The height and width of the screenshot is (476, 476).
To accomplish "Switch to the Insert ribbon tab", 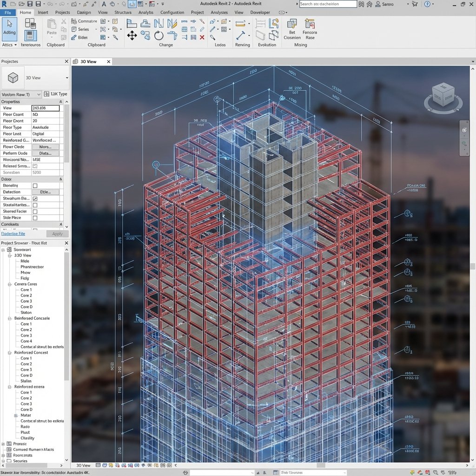I will (43, 12).
